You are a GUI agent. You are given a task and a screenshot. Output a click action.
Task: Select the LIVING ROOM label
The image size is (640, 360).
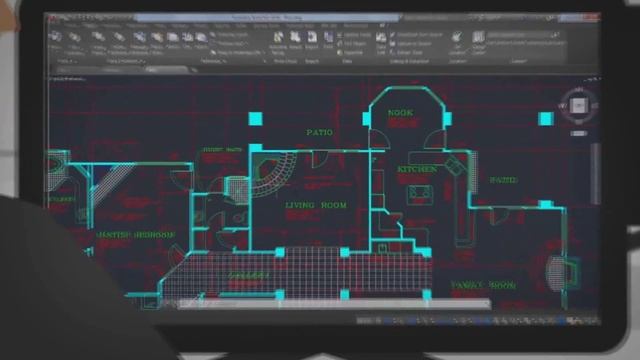[x=316, y=205]
